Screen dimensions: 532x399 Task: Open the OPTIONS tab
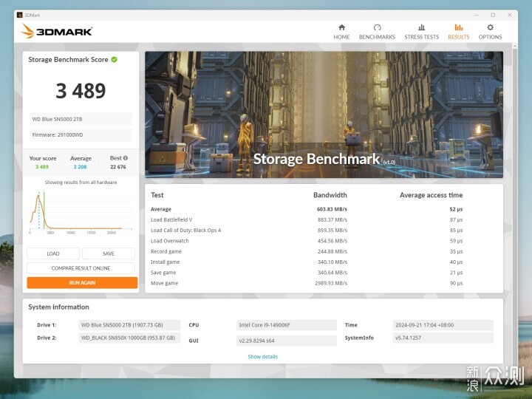[x=490, y=32]
